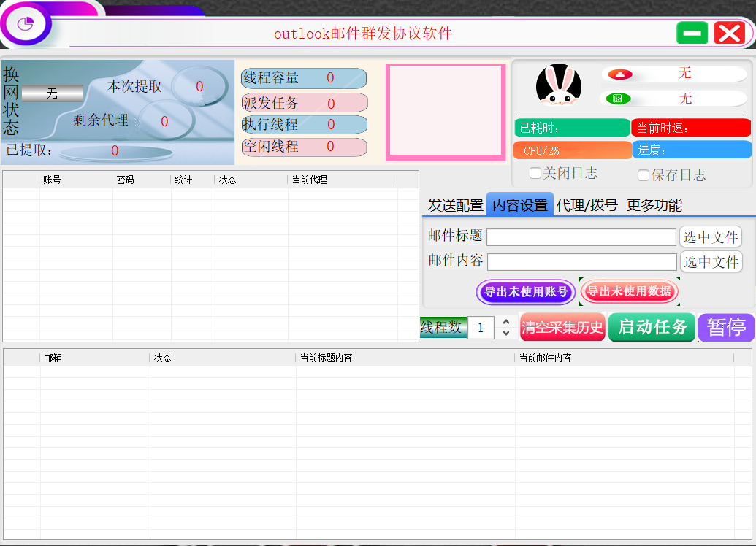Click 选中文件 next to 邮件标题

click(x=710, y=237)
